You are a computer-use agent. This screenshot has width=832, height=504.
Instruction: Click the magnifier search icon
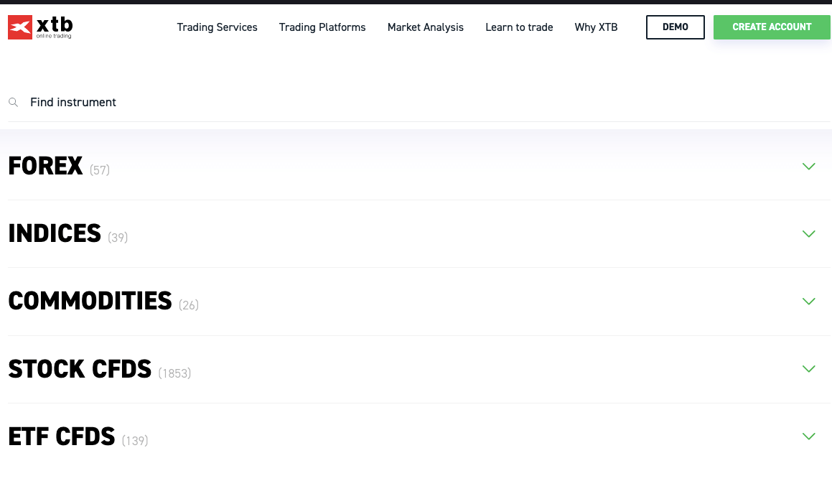pos(13,103)
